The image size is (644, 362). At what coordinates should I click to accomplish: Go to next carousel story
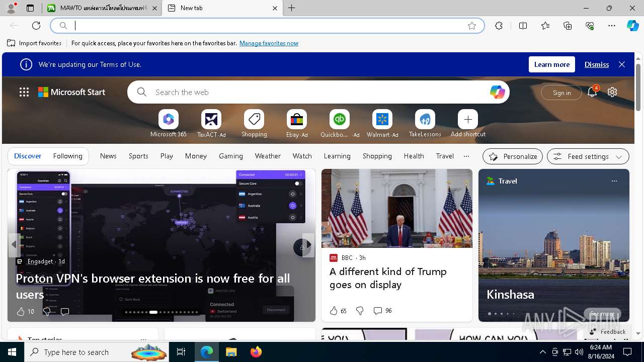(308, 244)
